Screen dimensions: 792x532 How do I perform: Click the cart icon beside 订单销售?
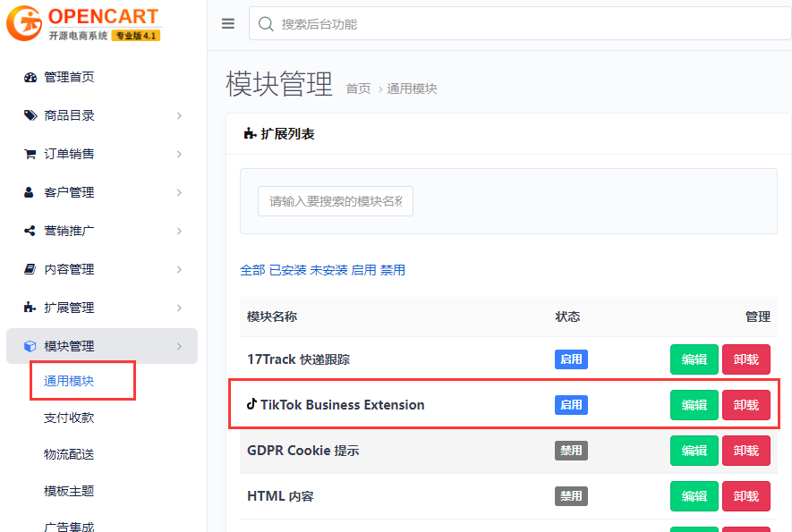30,154
